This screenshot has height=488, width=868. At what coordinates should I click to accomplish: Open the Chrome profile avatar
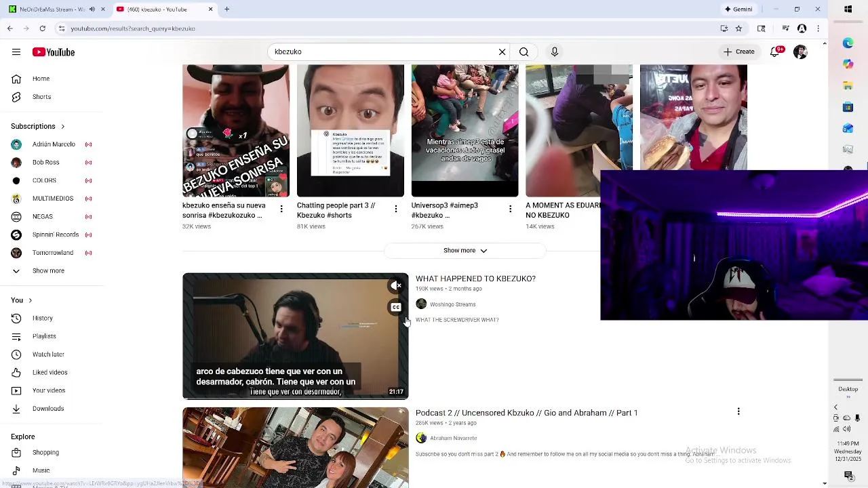pos(802,28)
